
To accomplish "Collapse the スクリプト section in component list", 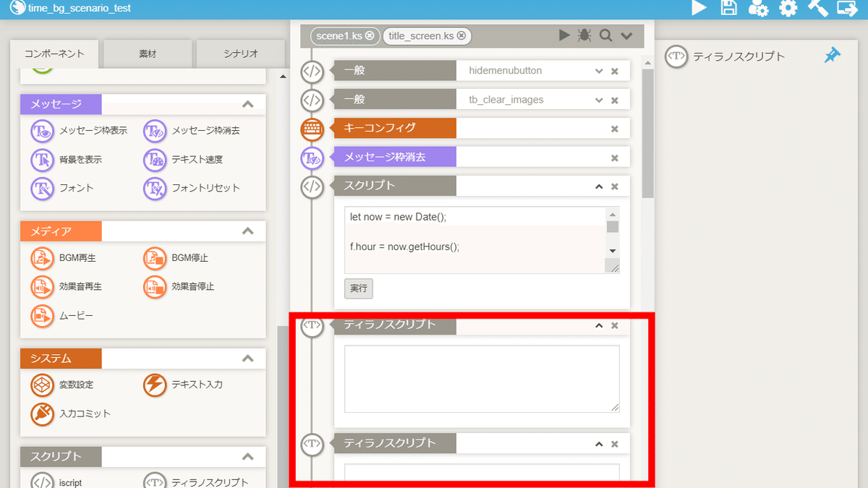I will 247,457.
